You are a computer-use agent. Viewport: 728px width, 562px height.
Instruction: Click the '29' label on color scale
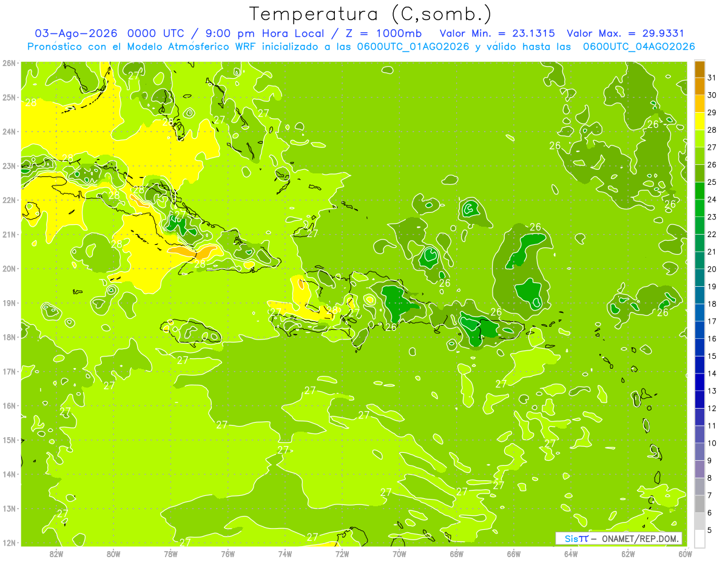712,112
